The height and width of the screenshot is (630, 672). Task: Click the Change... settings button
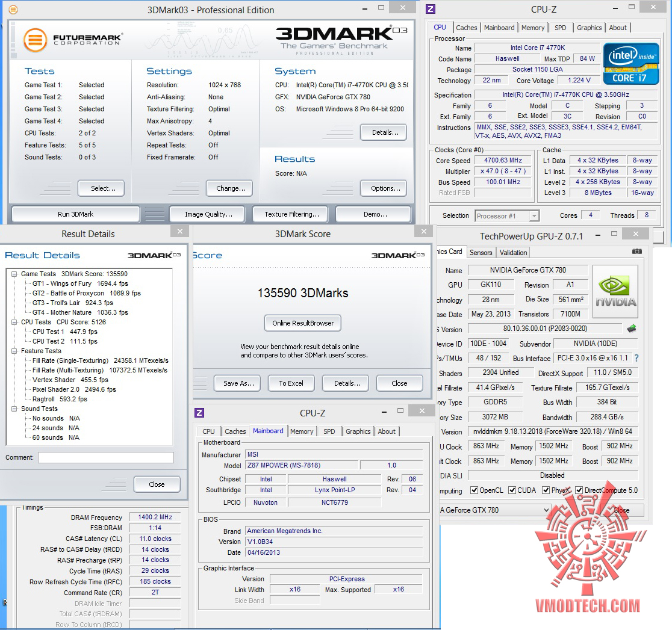(x=231, y=188)
